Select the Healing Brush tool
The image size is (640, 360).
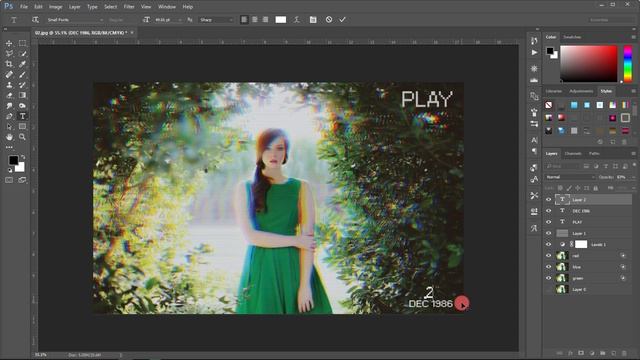9,75
